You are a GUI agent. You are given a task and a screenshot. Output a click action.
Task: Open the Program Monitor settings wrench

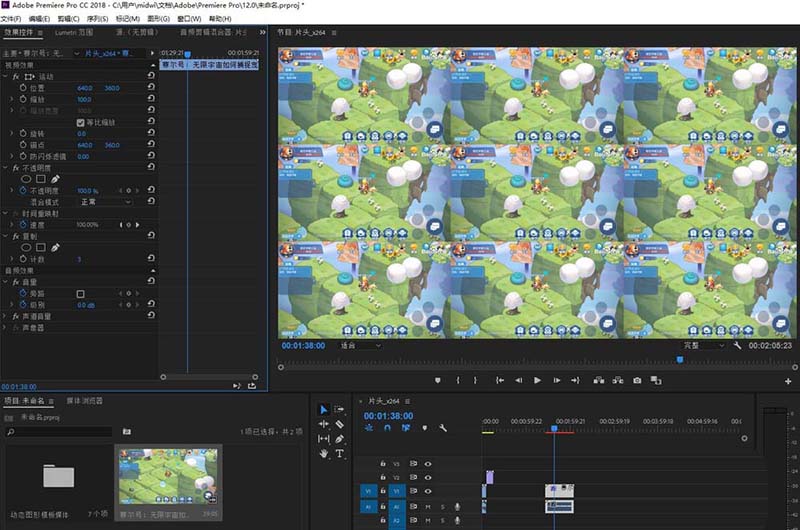pos(737,345)
